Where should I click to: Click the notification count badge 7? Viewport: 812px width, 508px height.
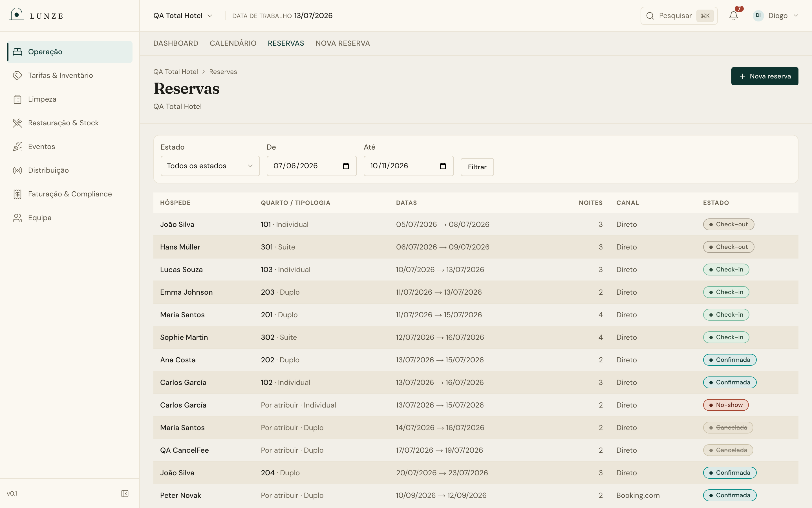(x=739, y=9)
